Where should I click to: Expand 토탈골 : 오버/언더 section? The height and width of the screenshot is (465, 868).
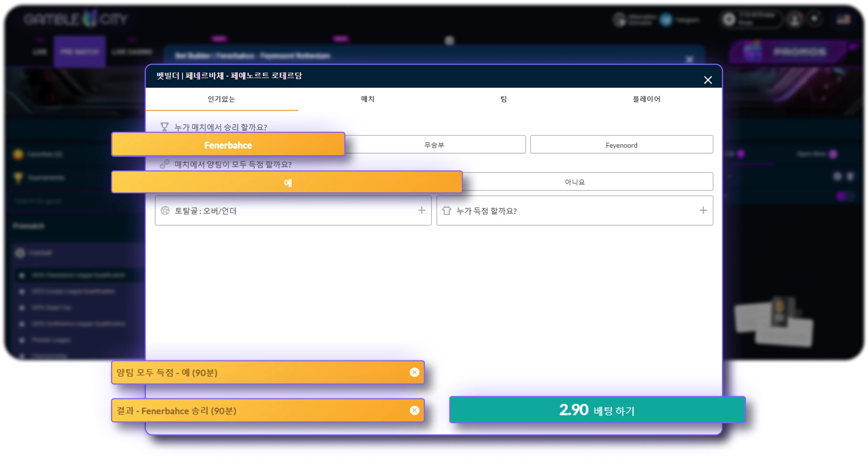[x=293, y=211]
